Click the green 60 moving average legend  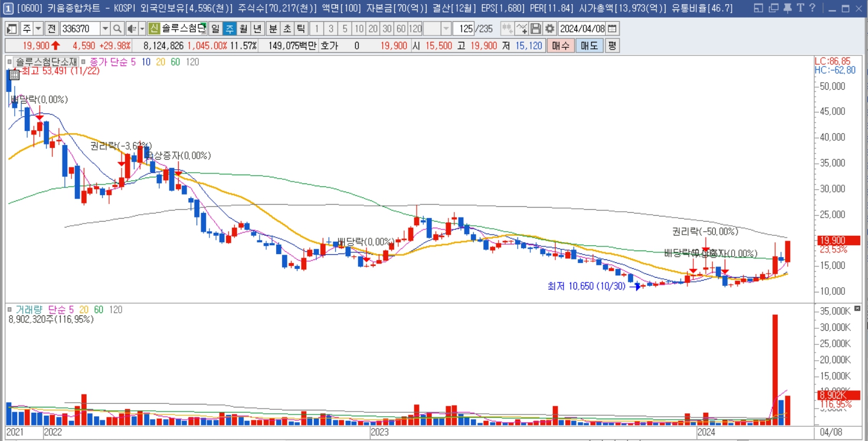pyautogui.click(x=175, y=62)
